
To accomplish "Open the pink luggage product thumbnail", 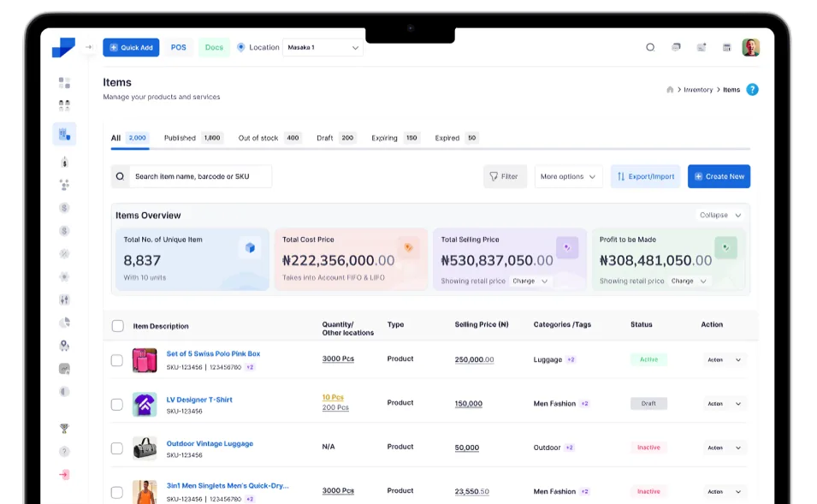I will coord(145,360).
